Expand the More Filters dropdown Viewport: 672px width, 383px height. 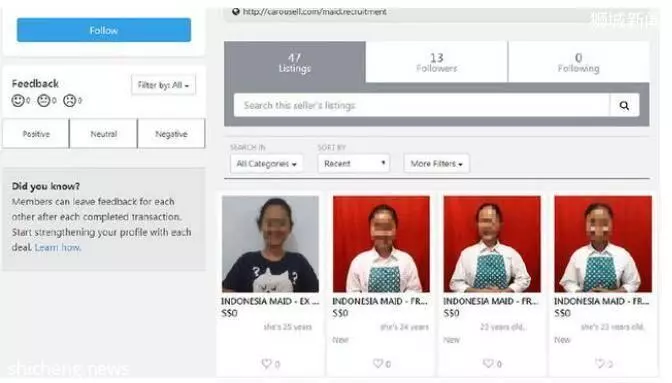tap(436, 164)
